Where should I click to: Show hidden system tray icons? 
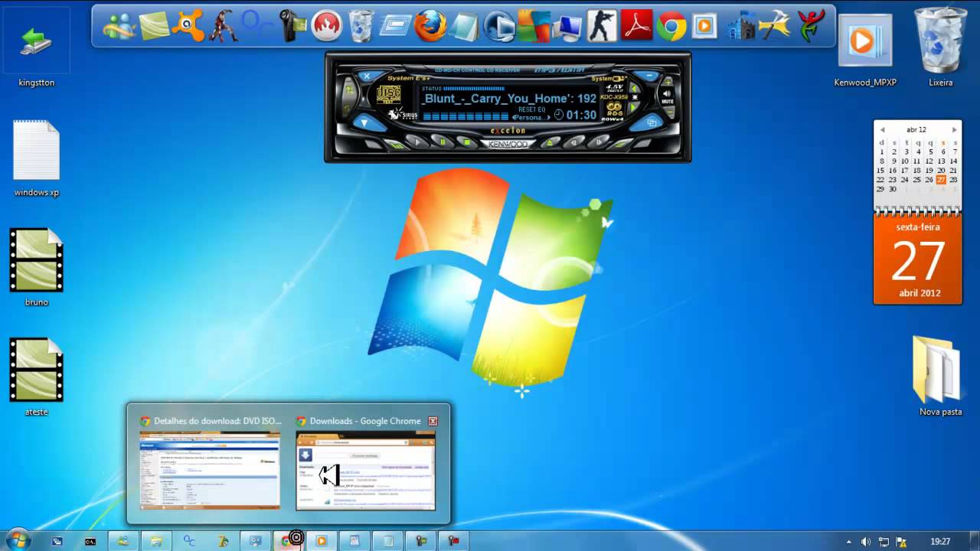[849, 541]
